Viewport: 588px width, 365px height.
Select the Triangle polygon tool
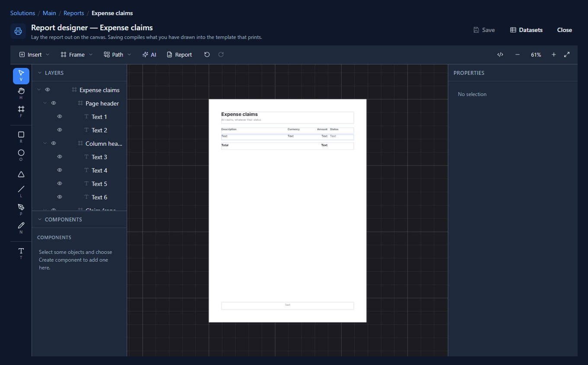[x=21, y=174]
